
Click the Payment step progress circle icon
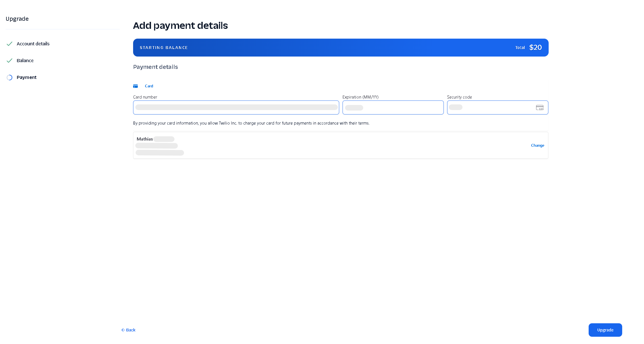(x=10, y=78)
